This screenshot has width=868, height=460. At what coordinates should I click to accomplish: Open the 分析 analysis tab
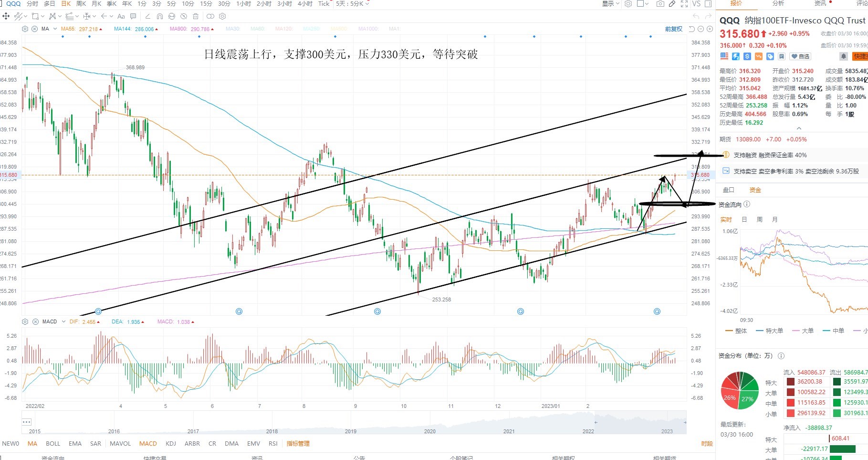point(778,4)
